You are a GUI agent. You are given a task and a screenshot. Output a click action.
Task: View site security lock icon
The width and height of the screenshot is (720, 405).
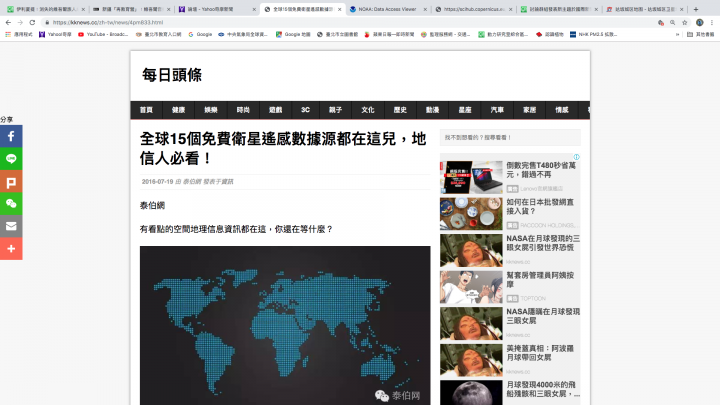pos(47,22)
